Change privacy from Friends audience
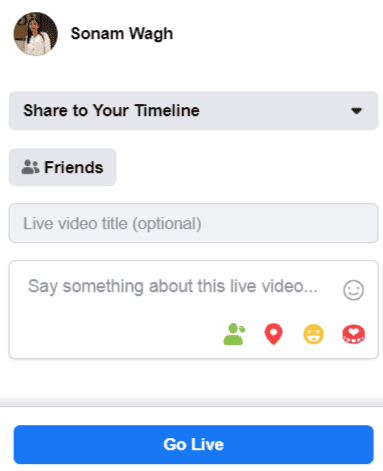 tap(62, 167)
